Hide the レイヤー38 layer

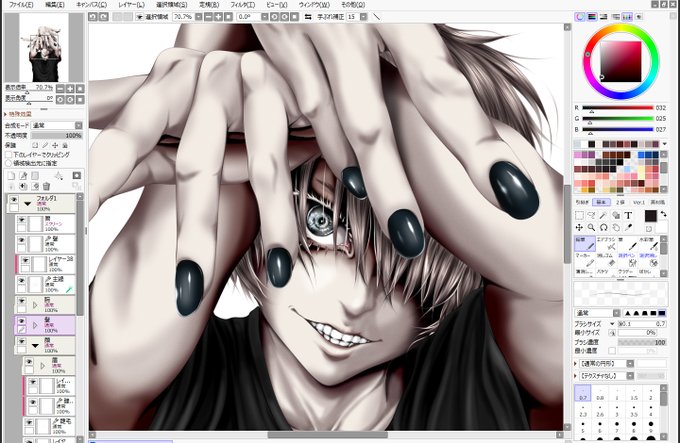tap(26, 260)
